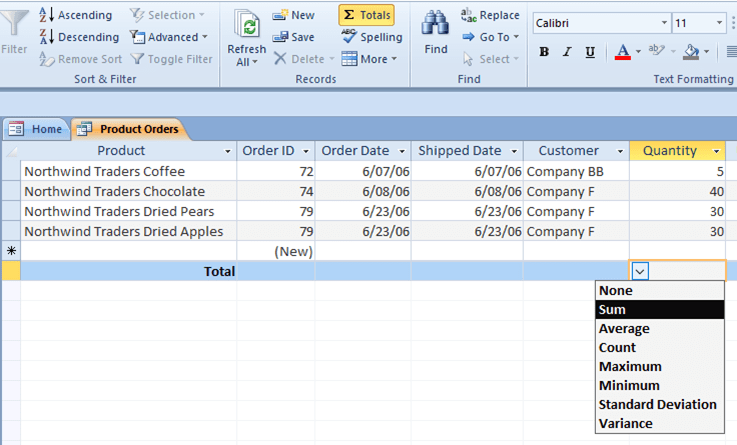Viewport: 737px width, 445px height.
Task: Create a New record
Action: (293, 15)
